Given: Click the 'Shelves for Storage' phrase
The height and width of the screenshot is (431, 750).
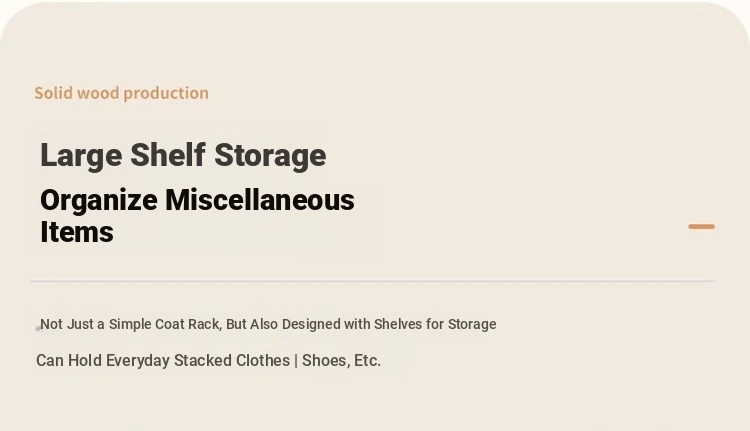Looking at the screenshot, I should coord(435,324).
